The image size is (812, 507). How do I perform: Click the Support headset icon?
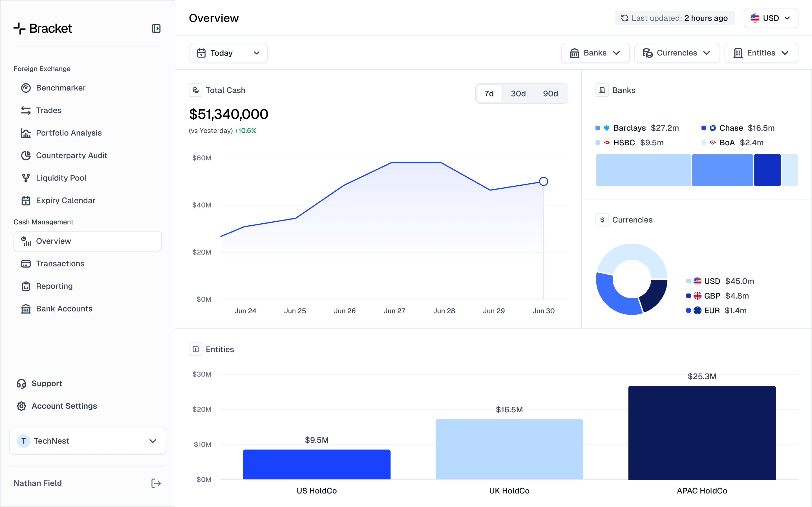point(21,384)
